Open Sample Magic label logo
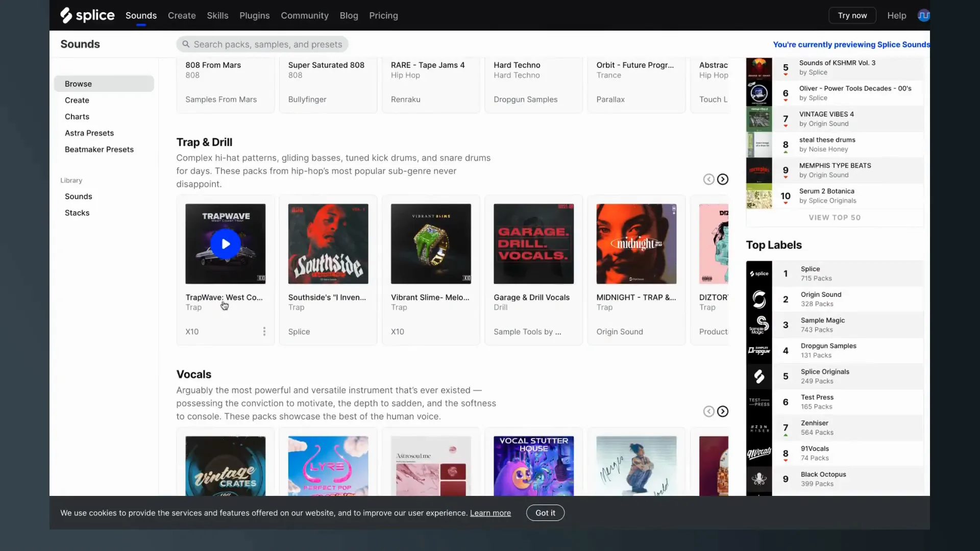 pyautogui.click(x=759, y=325)
